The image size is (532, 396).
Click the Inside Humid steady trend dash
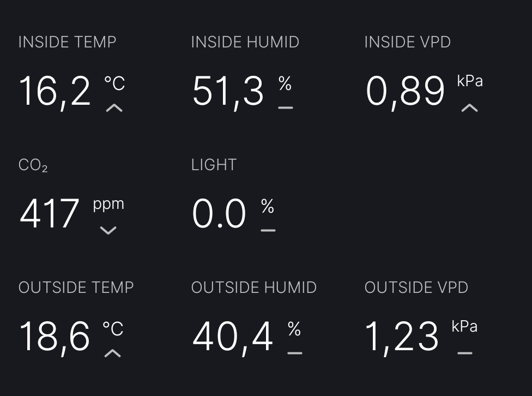285,108
